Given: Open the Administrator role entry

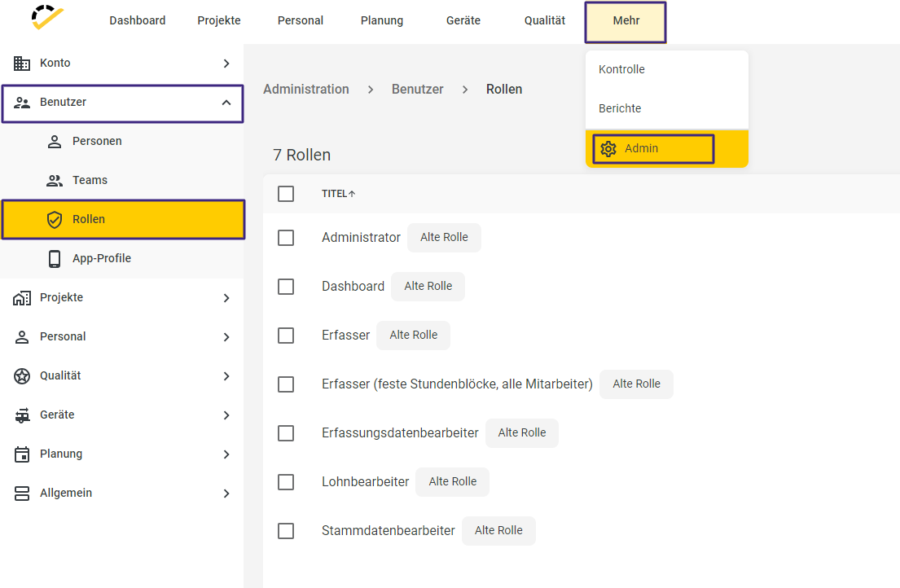Looking at the screenshot, I should (361, 238).
